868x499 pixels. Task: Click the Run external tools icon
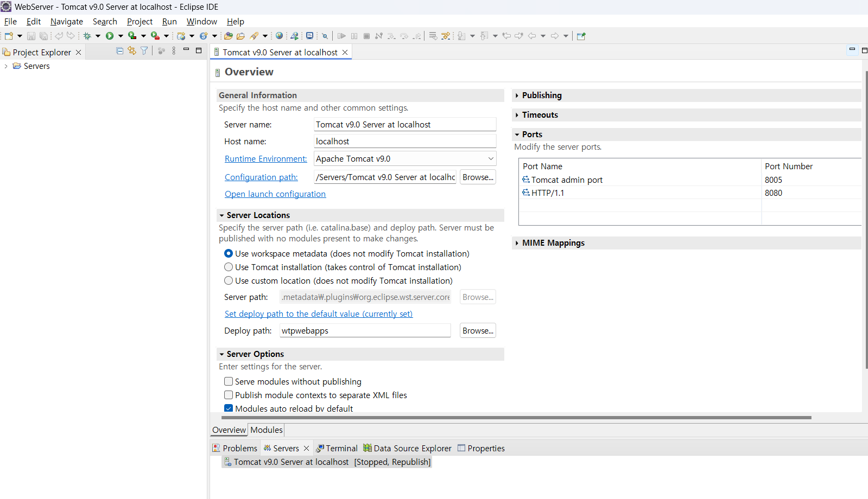pos(155,36)
